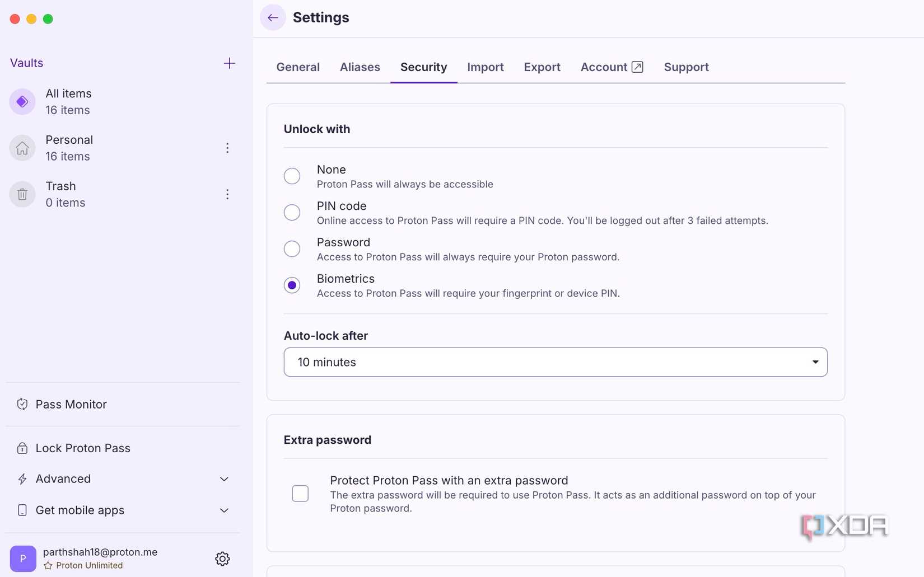Screen dimensions: 924x577
Task: Open Auto-lock after 10 minutes dropdown
Action: 556,362
